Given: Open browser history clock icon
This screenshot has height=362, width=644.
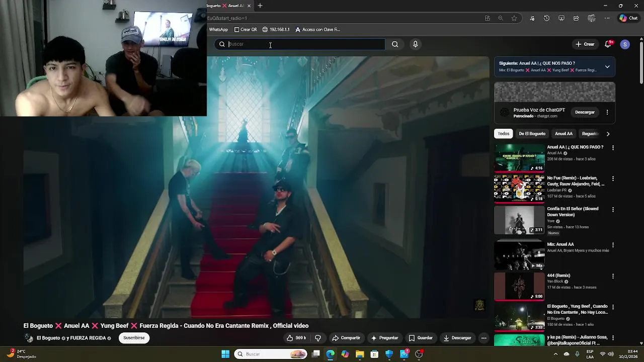Looking at the screenshot, I should point(546,18).
